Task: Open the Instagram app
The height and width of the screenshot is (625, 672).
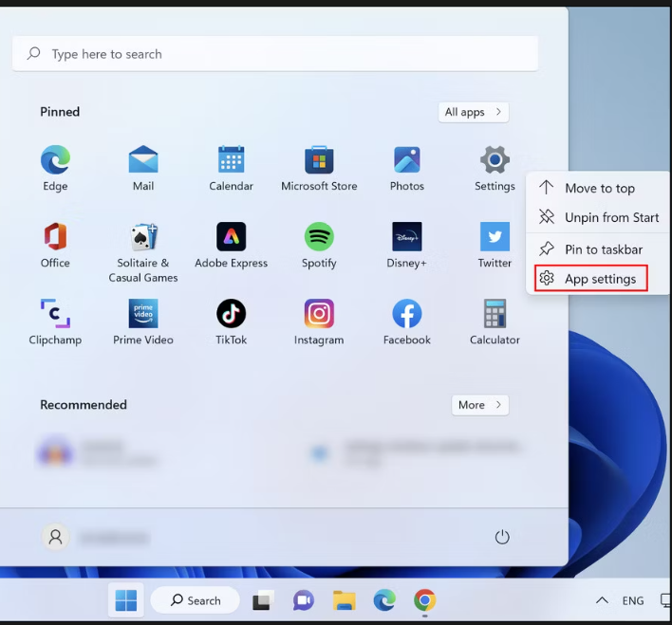Action: [x=319, y=322]
